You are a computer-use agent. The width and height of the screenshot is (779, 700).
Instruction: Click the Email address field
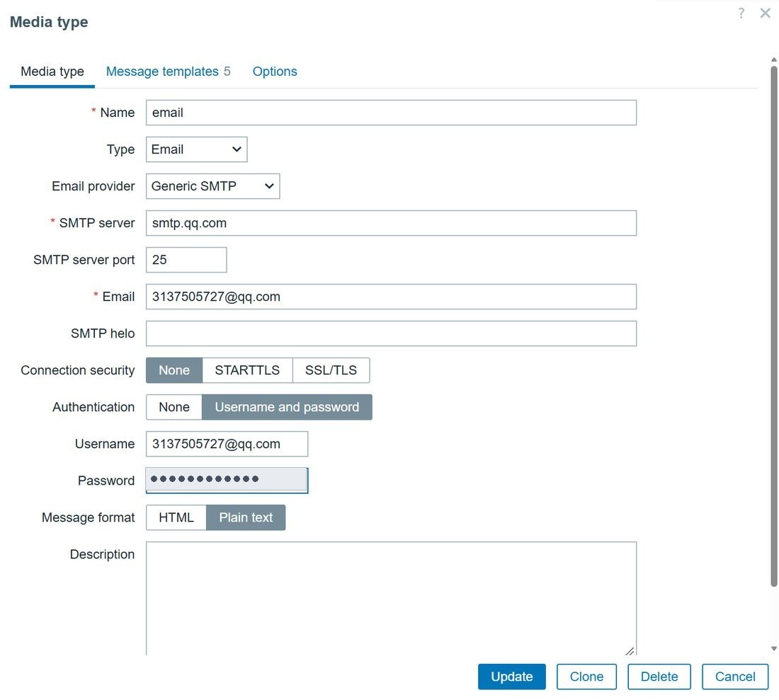[x=391, y=297]
